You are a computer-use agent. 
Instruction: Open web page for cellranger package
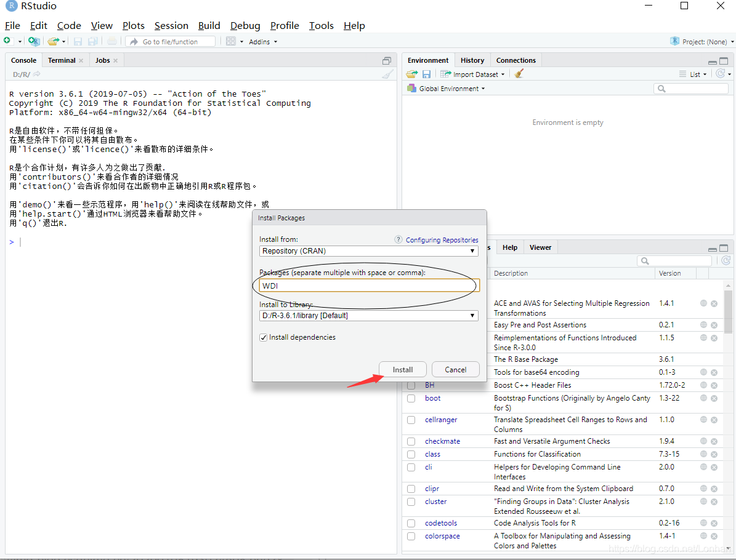click(x=703, y=420)
